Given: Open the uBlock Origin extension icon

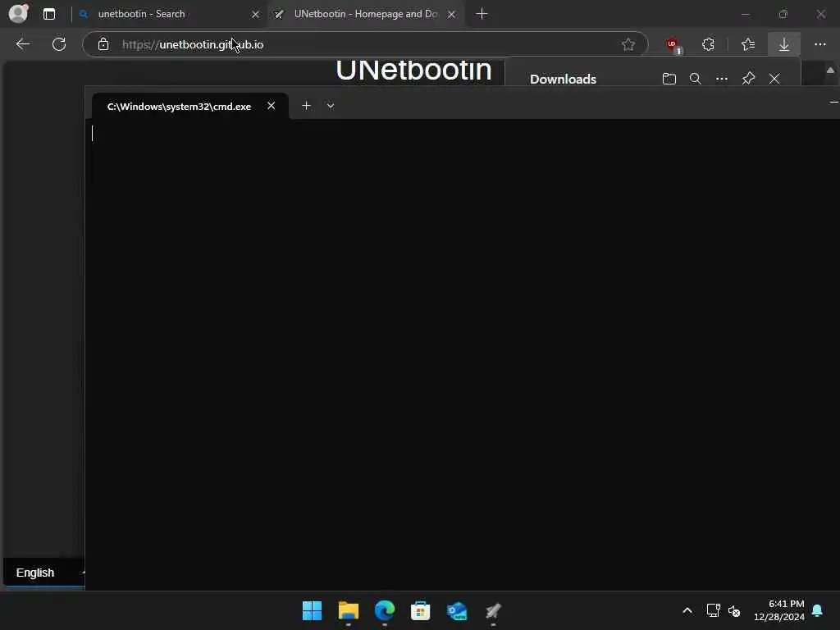Looking at the screenshot, I should click(x=673, y=45).
